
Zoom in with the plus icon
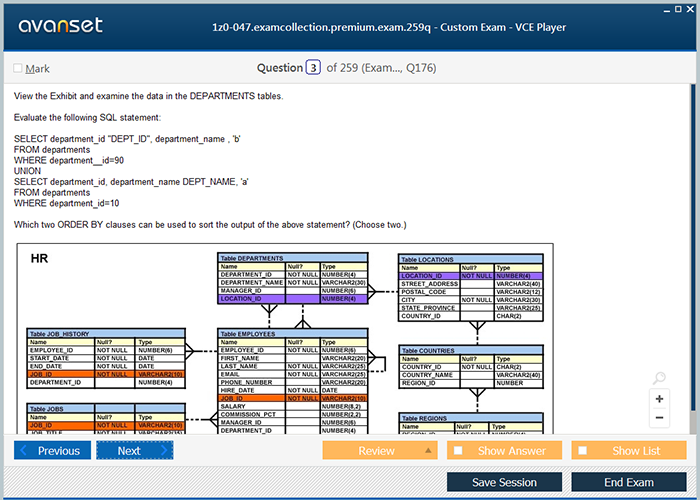click(659, 399)
